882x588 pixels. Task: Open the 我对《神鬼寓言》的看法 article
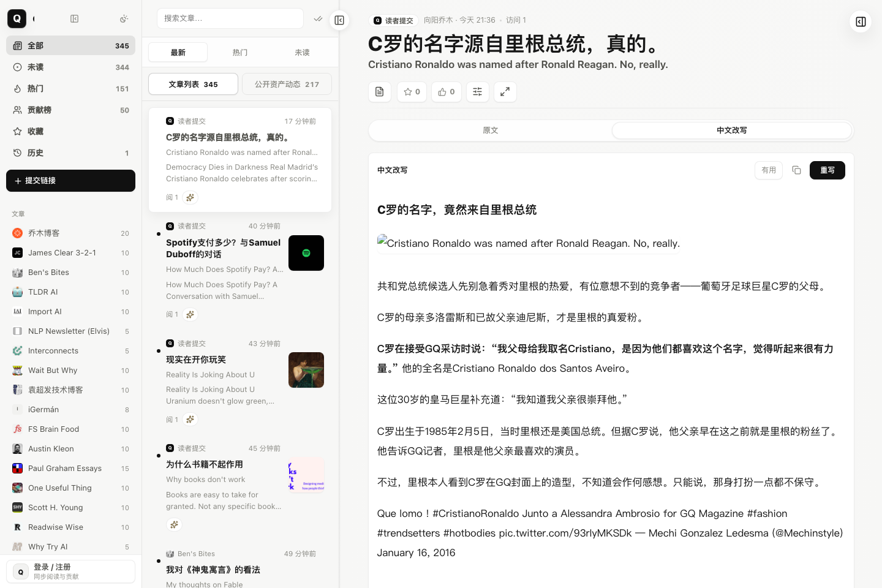pos(213,570)
